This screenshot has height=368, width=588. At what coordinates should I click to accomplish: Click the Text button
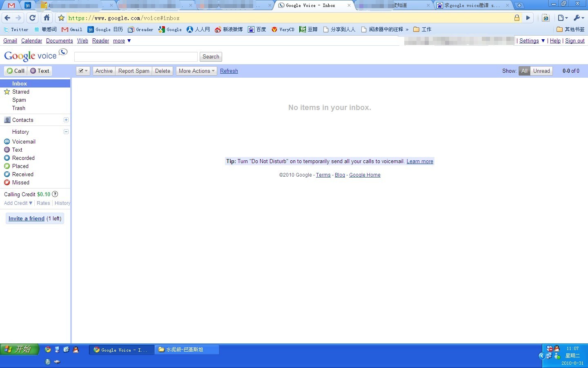(x=40, y=71)
